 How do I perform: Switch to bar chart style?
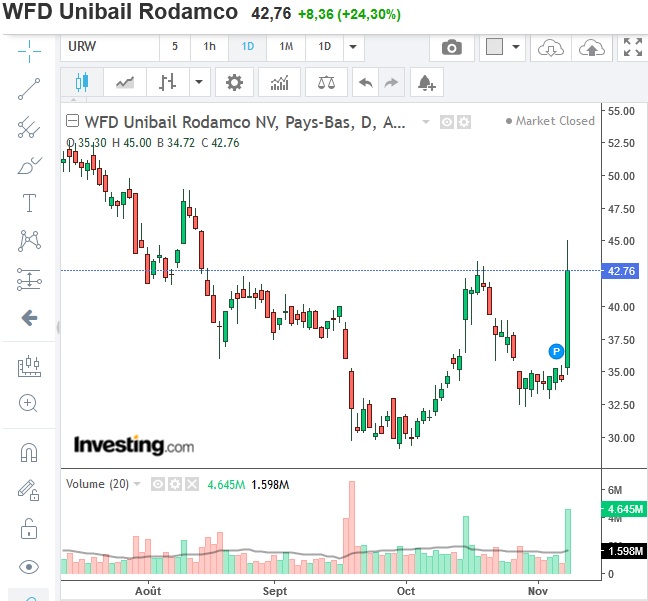point(168,82)
